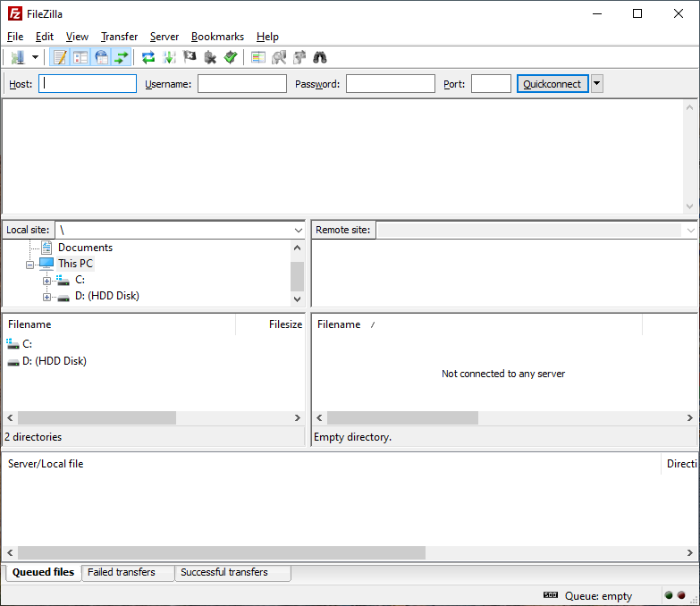Viewport: 700px width, 606px height.
Task: Open the Help menu
Action: tap(267, 37)
